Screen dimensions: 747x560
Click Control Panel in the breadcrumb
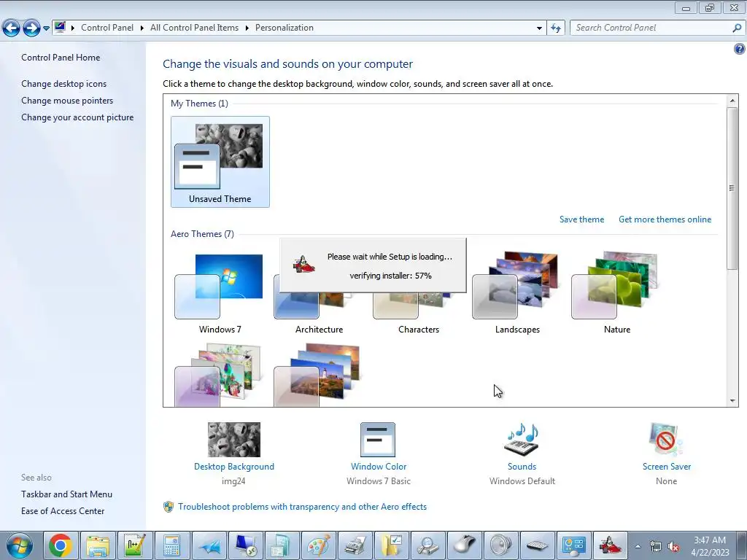pyautogui.click(x=107, y=28)
